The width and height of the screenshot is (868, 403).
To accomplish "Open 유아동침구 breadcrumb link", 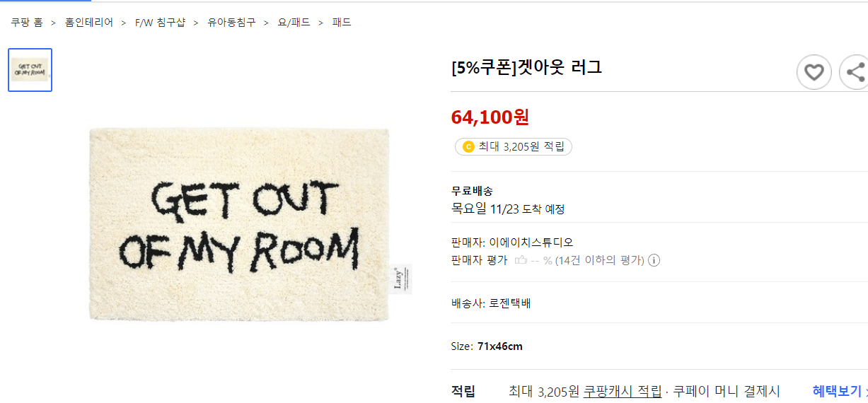I will [231, 23].
